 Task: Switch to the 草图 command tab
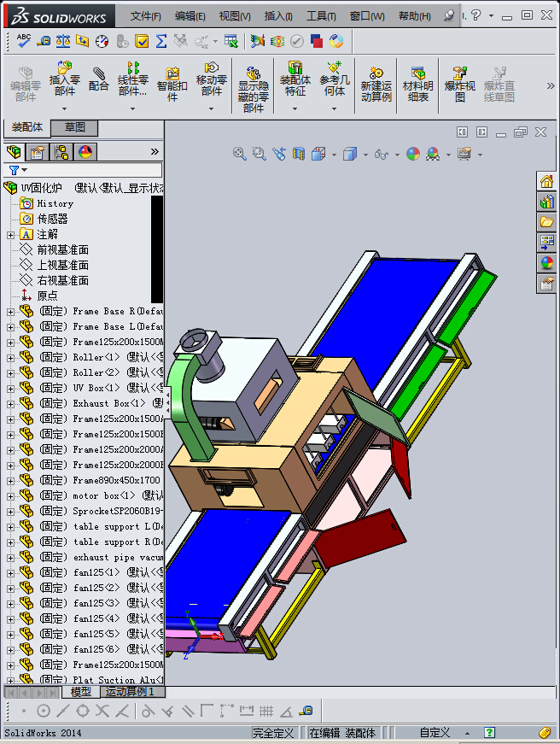click(x=74, y=127)
